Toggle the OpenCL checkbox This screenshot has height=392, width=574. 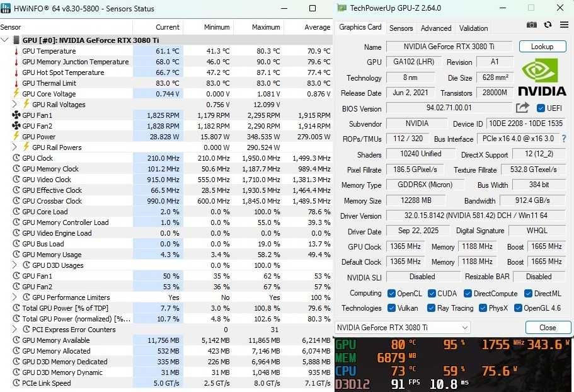point(391,293)
